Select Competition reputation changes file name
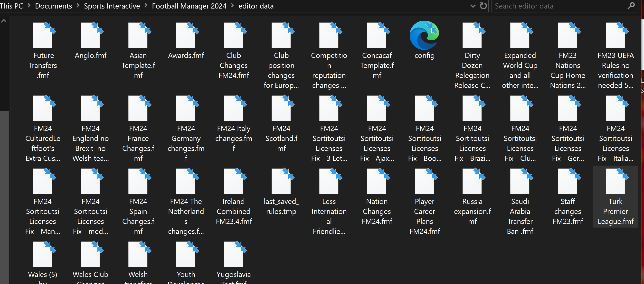The image size is (644, 284). click(x=329, y=70)
